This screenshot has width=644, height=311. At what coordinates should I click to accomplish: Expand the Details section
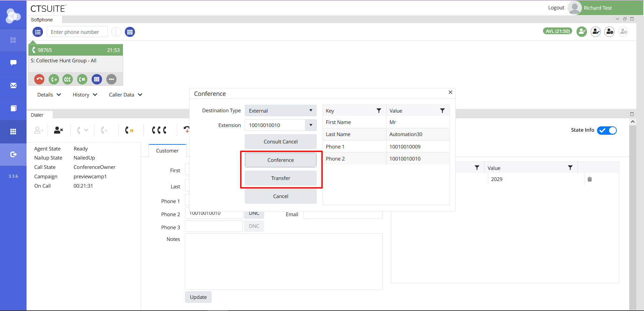(49, 95)
